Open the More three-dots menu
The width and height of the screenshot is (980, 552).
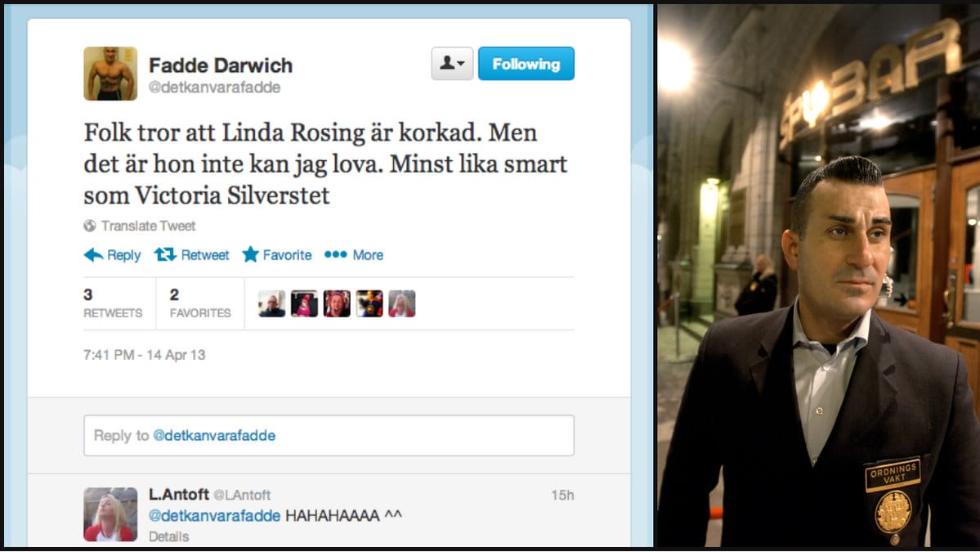[354, 255]
